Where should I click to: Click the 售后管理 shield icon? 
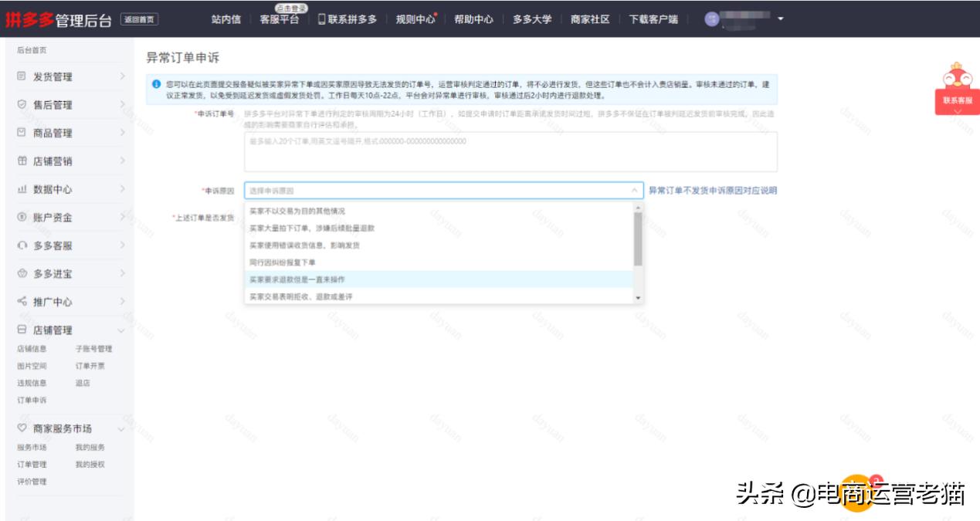click(22, 105)
